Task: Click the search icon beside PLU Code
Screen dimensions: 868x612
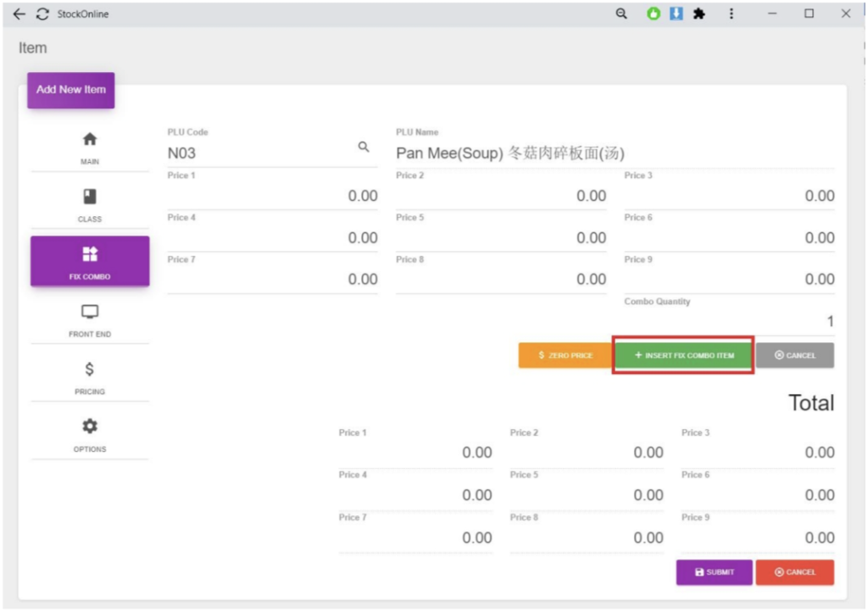Action: pos(364,147)
